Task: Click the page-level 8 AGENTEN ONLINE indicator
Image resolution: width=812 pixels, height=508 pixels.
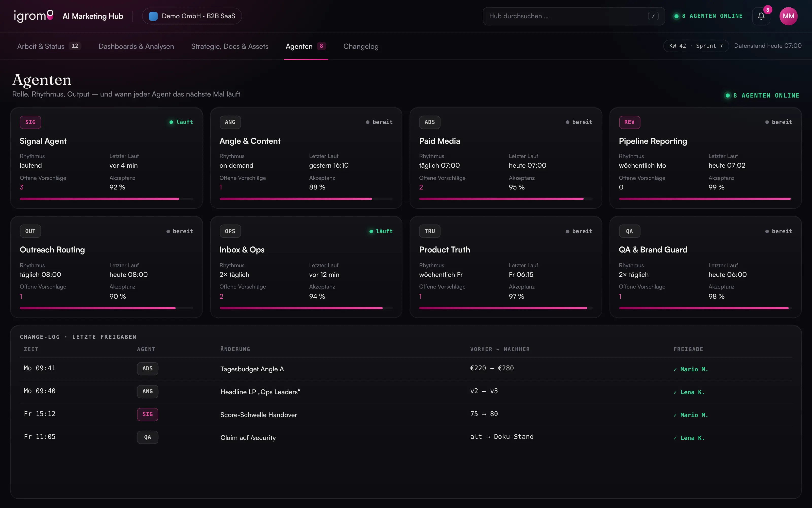Action: click(x=762, y=96)
